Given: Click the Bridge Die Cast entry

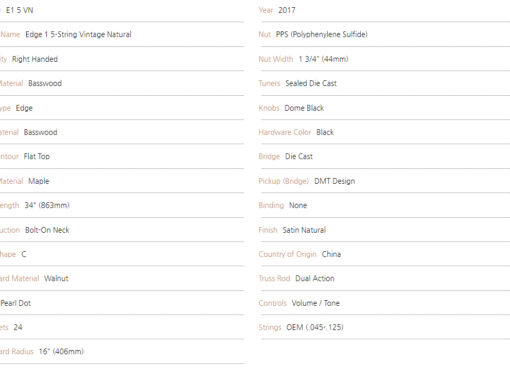Looking at the screenshot, I should click(x=299, y=156).
